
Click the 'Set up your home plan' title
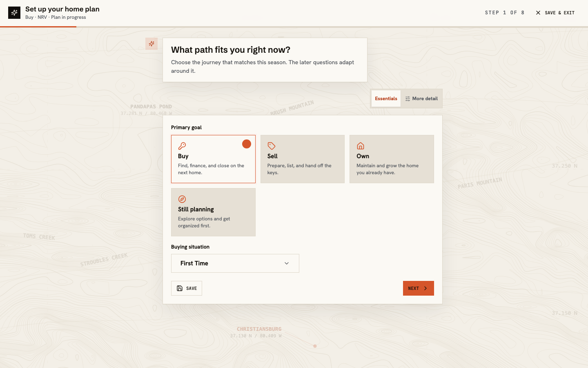(x=62, y=9)
